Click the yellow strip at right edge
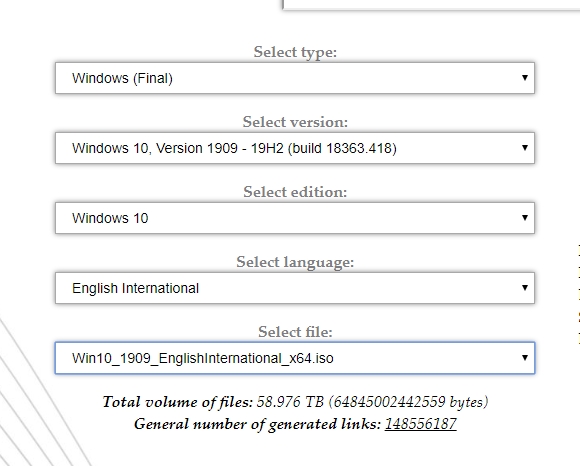 (x=578, y=294)
